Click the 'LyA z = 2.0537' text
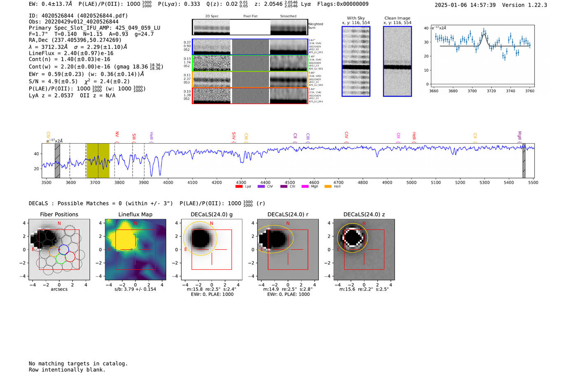 click(51, 95)
